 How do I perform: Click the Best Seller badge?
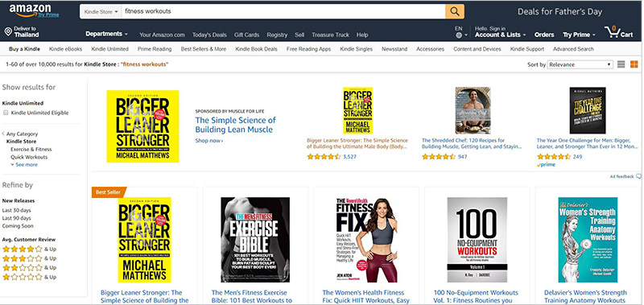click(108, 192)
